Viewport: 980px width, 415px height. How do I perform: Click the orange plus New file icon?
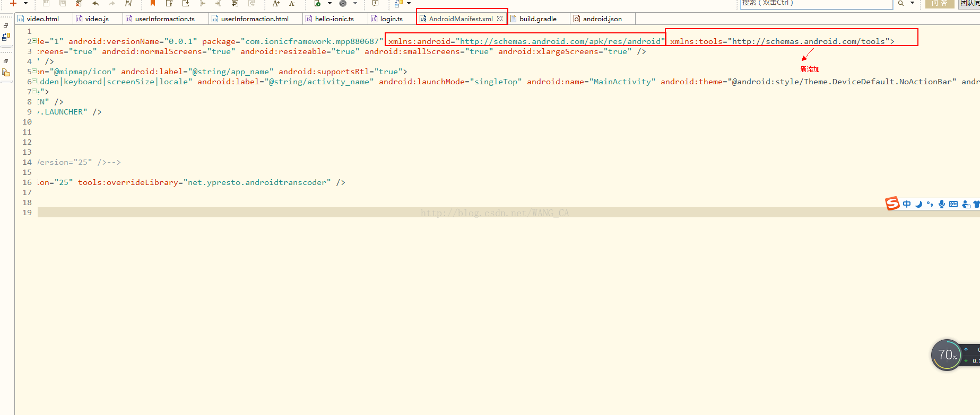click(x=13, y=3)
